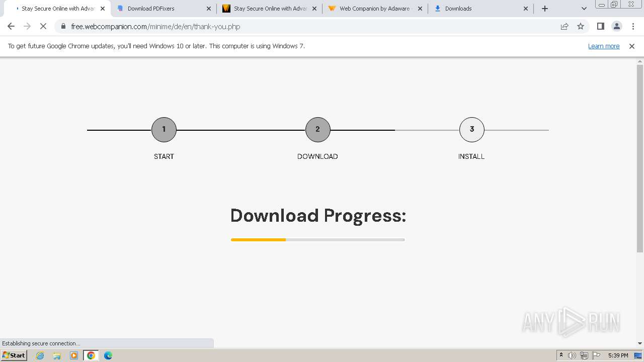Click the address bar URL

point(155,27)
